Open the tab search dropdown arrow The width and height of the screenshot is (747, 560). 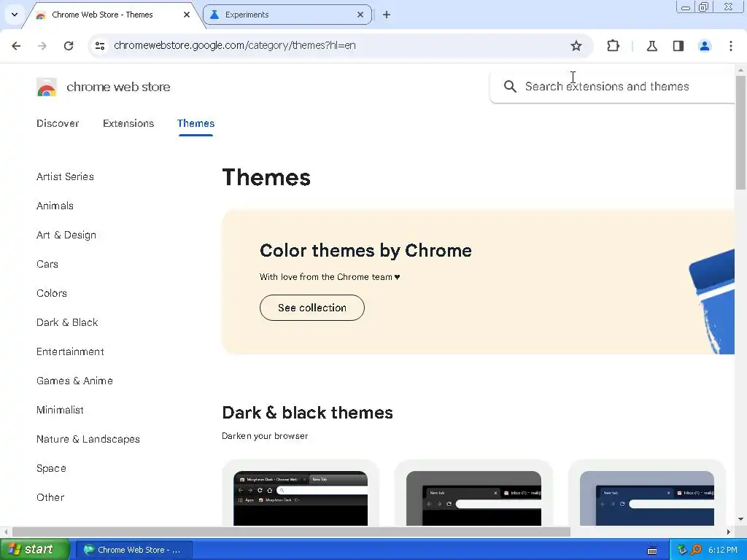[x=15, y=15]
